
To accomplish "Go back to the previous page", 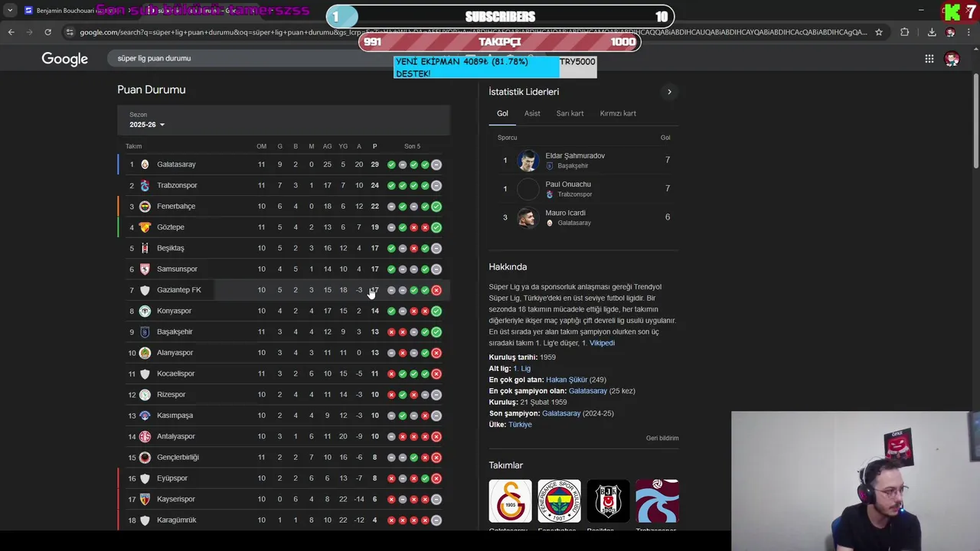I will pos(11,32).
